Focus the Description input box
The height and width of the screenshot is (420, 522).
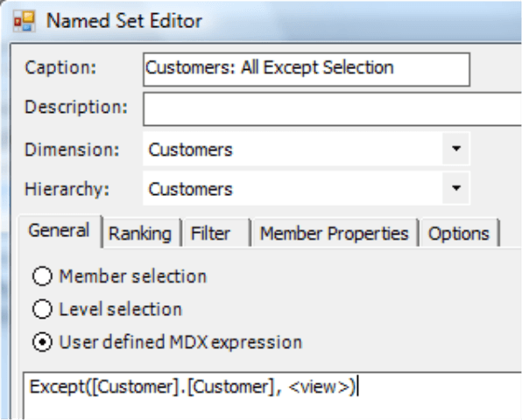pyautogui.click(x=332, y=109)
